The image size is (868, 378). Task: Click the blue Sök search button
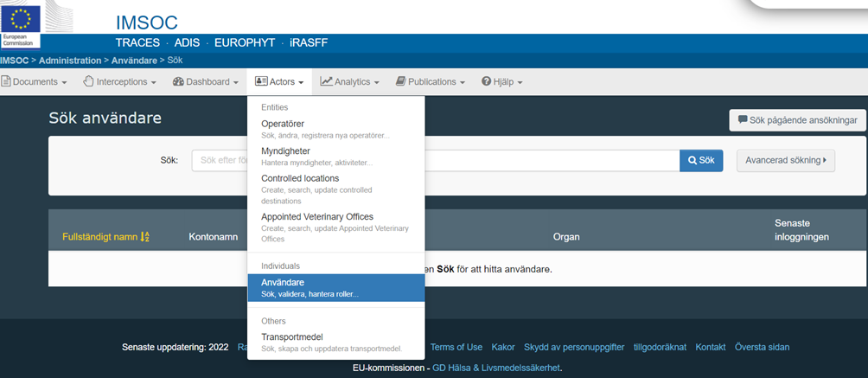[x=701, y=161]
